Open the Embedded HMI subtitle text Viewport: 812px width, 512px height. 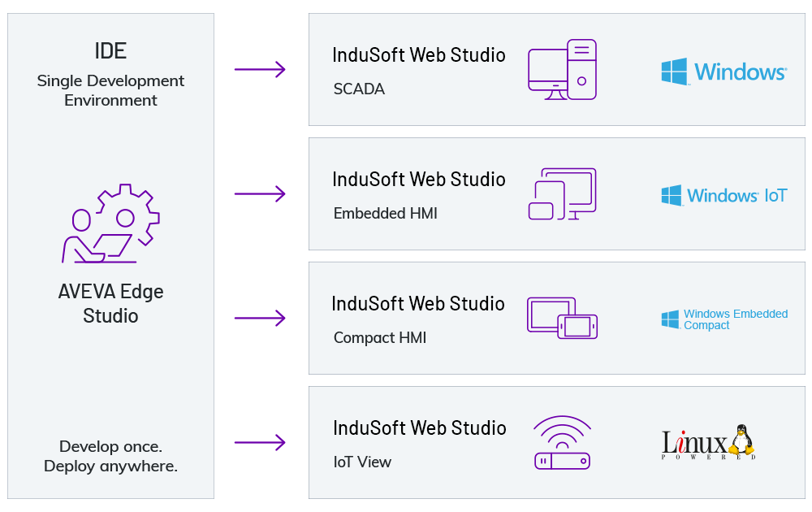pyautogui.click(x=385, y=214)
